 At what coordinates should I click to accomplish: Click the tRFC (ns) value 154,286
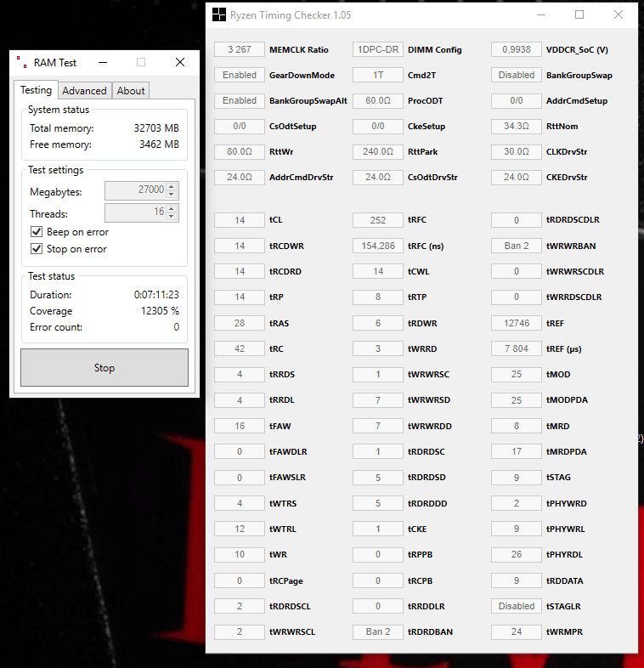point(378,246)
